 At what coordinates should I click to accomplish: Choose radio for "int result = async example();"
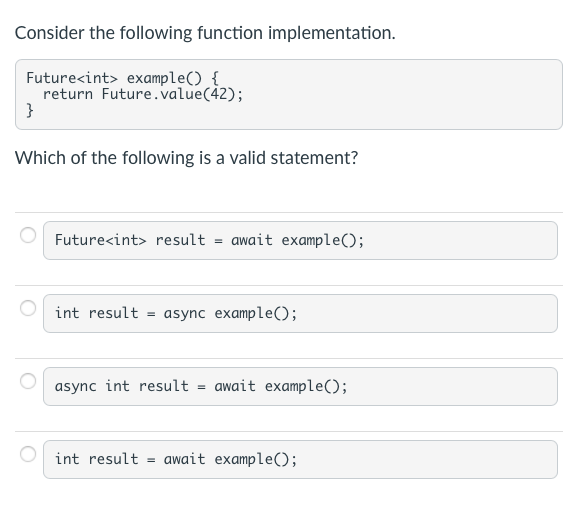tap(28, 308)
